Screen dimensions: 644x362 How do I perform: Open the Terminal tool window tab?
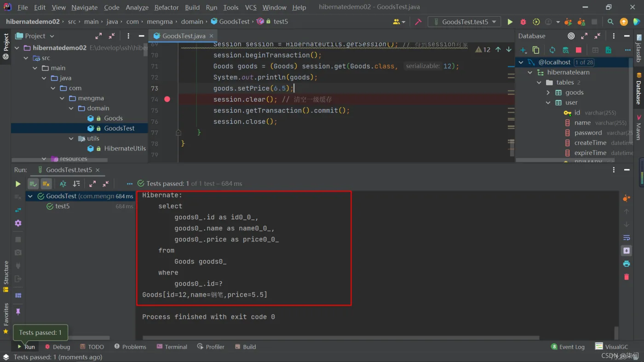click(172, 347)
